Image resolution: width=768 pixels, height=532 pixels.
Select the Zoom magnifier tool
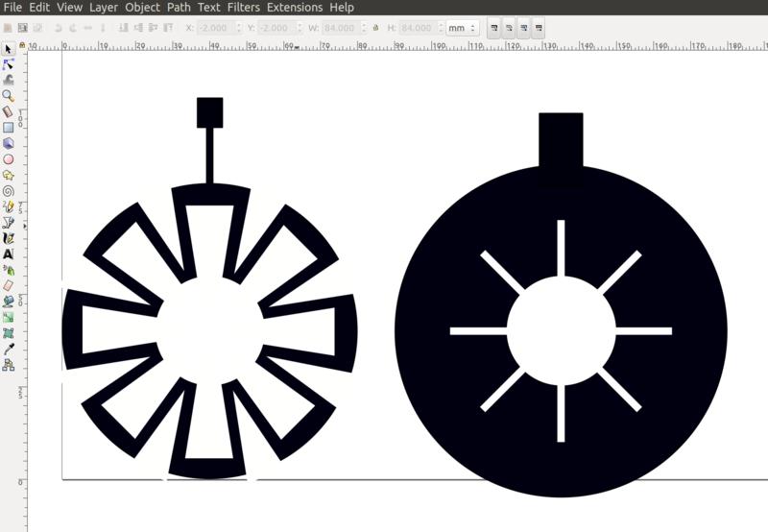click(8, 95)
